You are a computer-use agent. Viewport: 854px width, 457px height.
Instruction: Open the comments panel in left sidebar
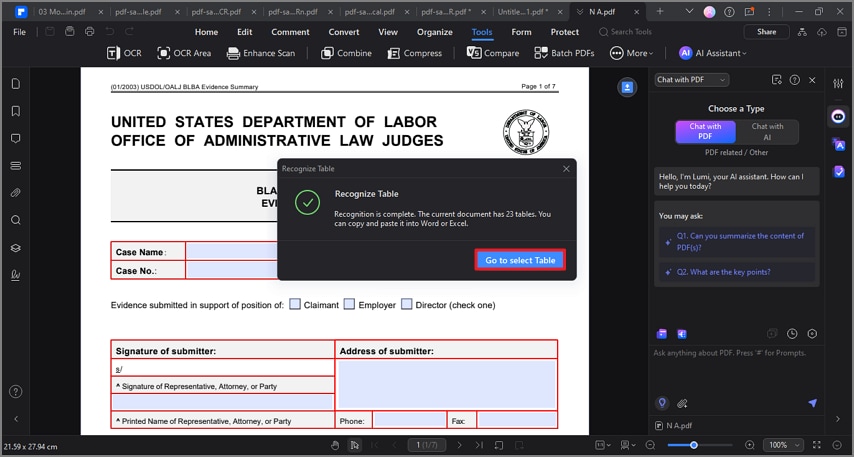16,138
